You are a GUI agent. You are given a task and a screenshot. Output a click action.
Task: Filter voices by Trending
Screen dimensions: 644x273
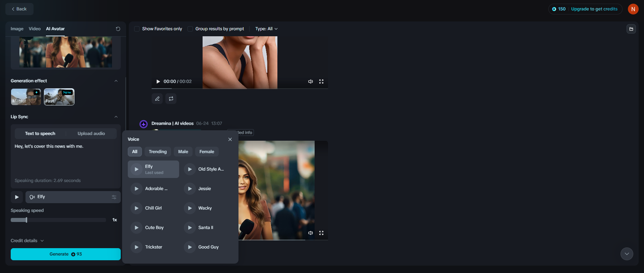click(x=158, y=152)
